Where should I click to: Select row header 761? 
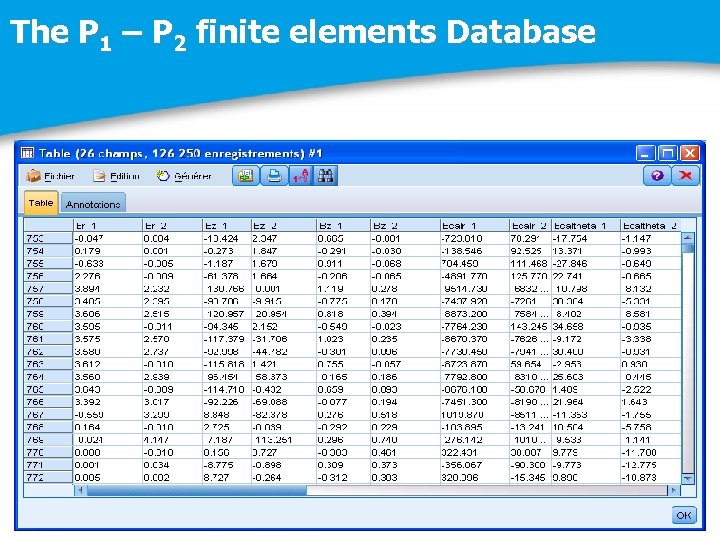point(48,339)
